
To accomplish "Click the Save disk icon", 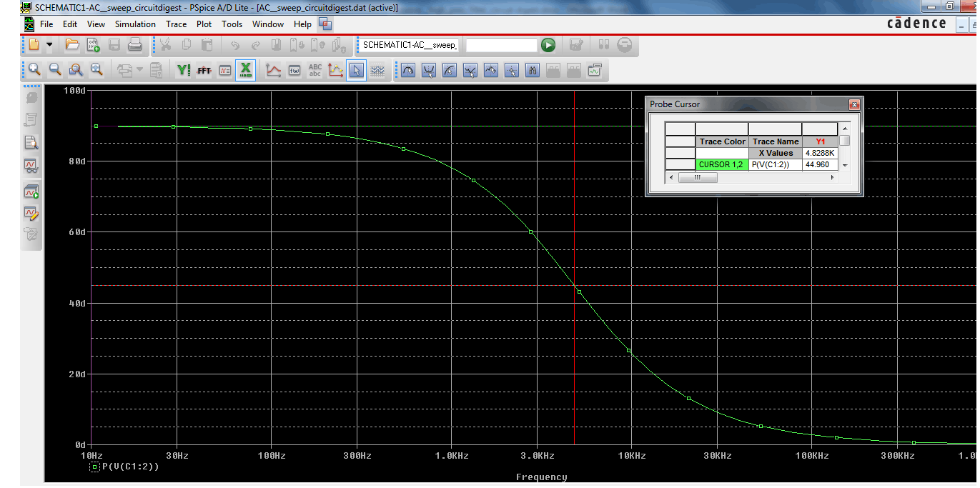I will pyautogui.click(x=114, y=45).
